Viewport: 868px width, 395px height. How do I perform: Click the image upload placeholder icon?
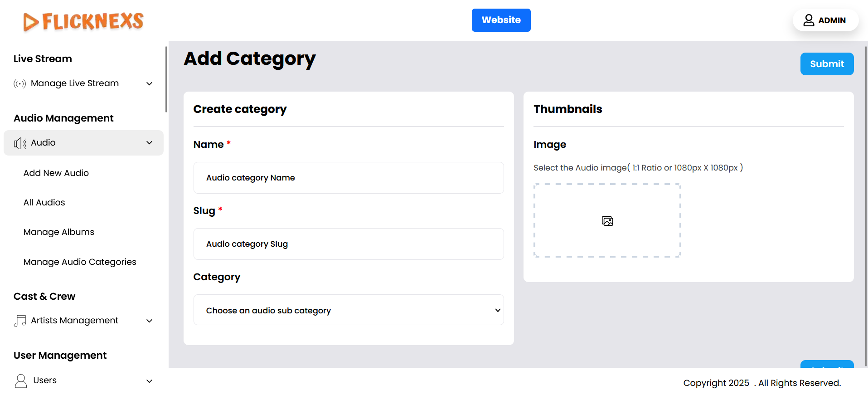click(607, 221)
